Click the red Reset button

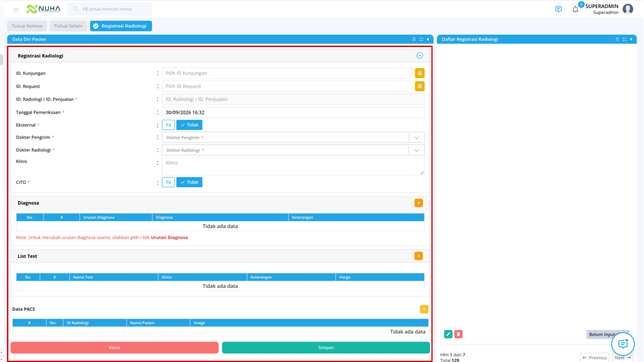tap(114, 348)
